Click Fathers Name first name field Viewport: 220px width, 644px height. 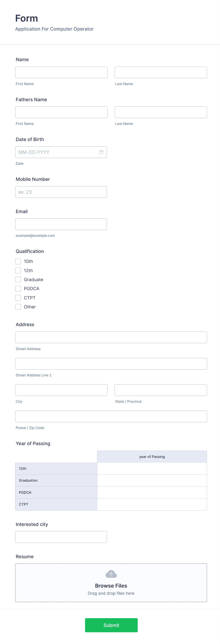(x=61, y=112)
